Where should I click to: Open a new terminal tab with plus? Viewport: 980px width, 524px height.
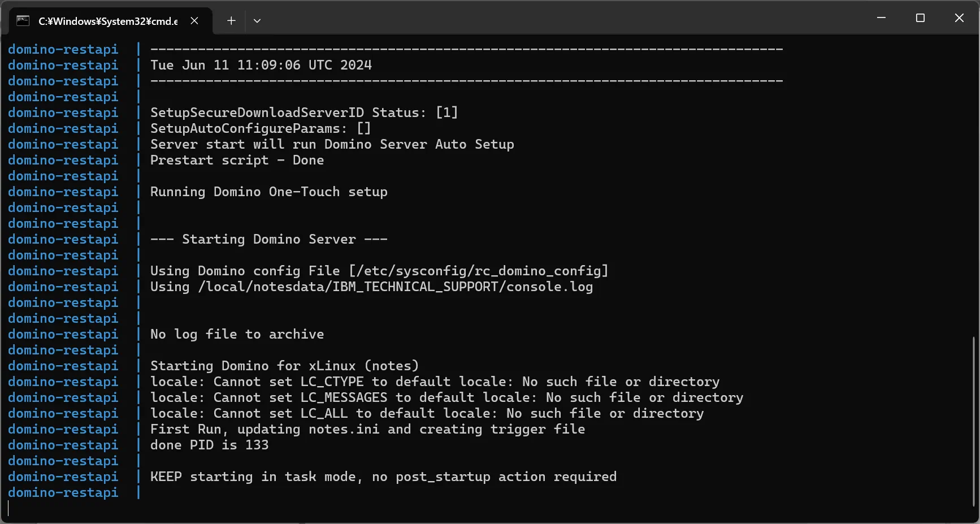[231, 21]
